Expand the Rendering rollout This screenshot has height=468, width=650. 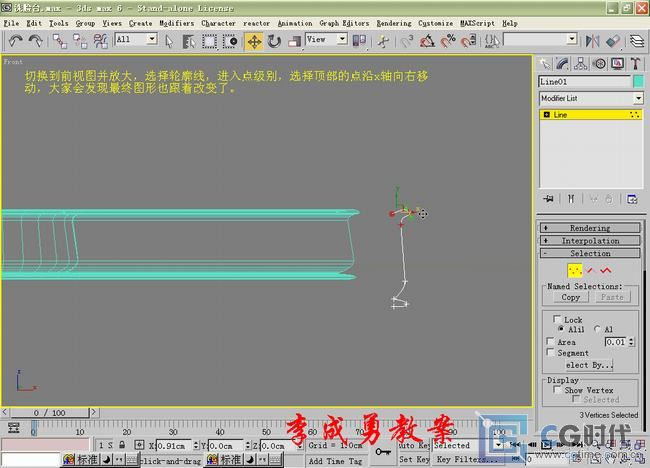[590, 228]
